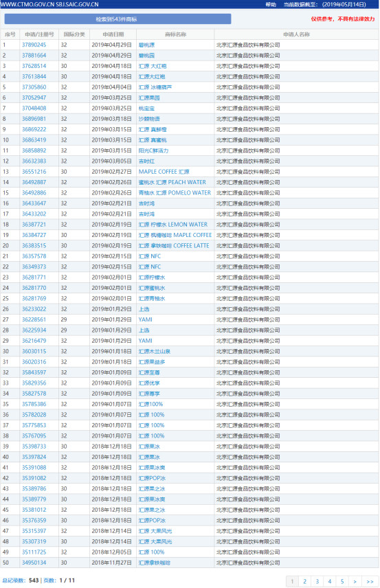Open application number 34950134
380x588 pixels.
(34, 563)
